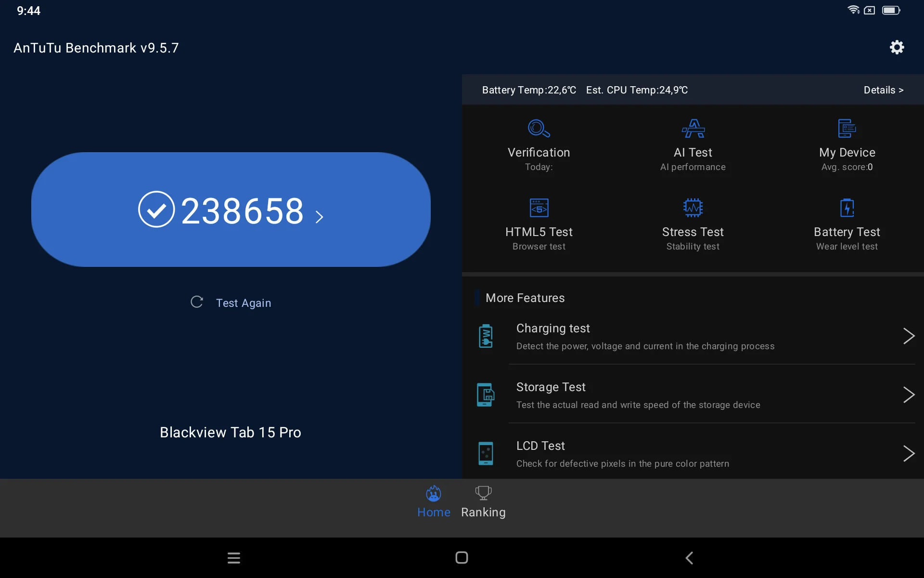The width and height of the screenshot is (924, 578).
Task: Open score details via the 238658 arrow
Action: coord(319,217)
